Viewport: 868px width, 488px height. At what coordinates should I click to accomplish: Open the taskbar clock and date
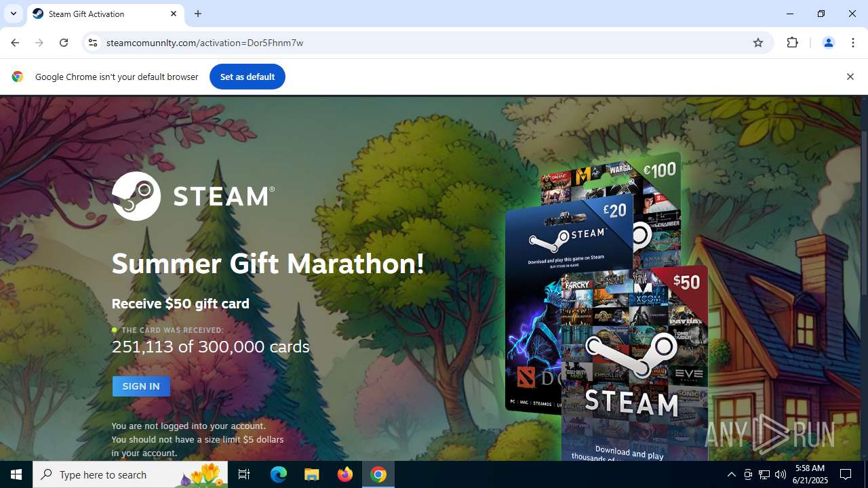pos(810,474)
